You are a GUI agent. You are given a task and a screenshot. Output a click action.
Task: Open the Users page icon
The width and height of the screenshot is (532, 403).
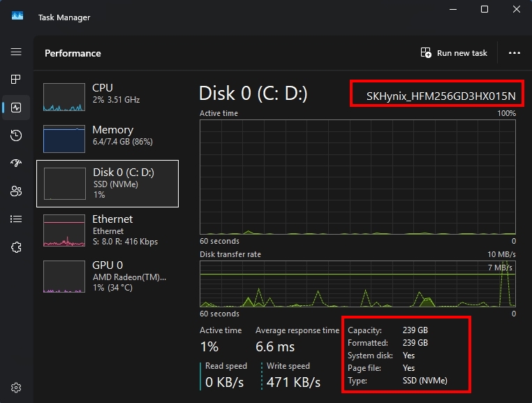click(16, 191)
